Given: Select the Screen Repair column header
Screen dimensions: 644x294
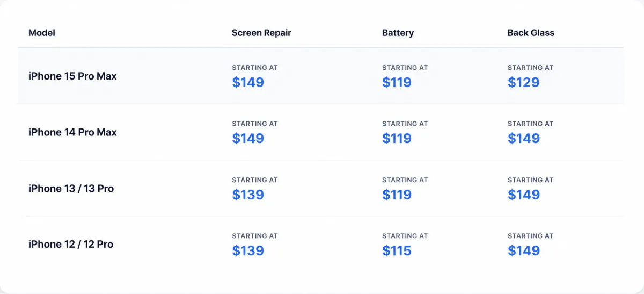Looking at the screenshot, I should click(x=261, y=33).
